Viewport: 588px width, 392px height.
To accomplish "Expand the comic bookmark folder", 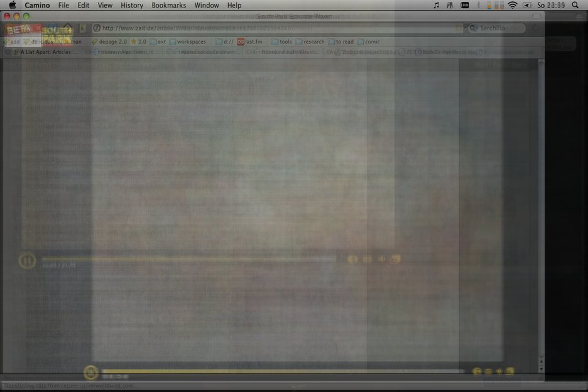I will tap(369, 41).
